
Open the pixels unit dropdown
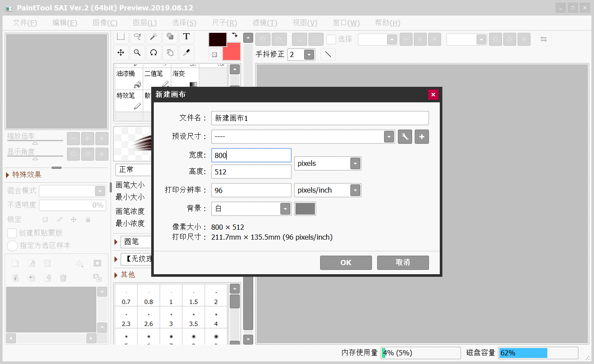point(355,164)
